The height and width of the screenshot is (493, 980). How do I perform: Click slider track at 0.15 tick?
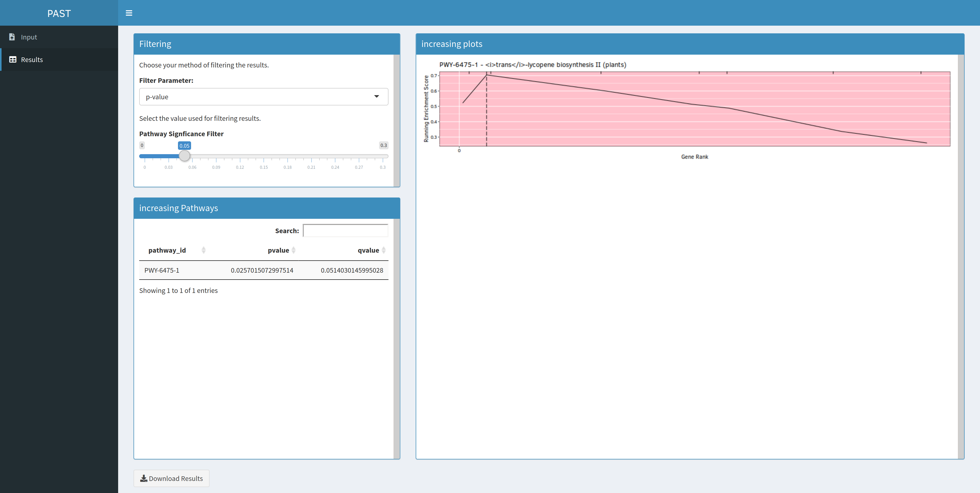click(264, 156)
